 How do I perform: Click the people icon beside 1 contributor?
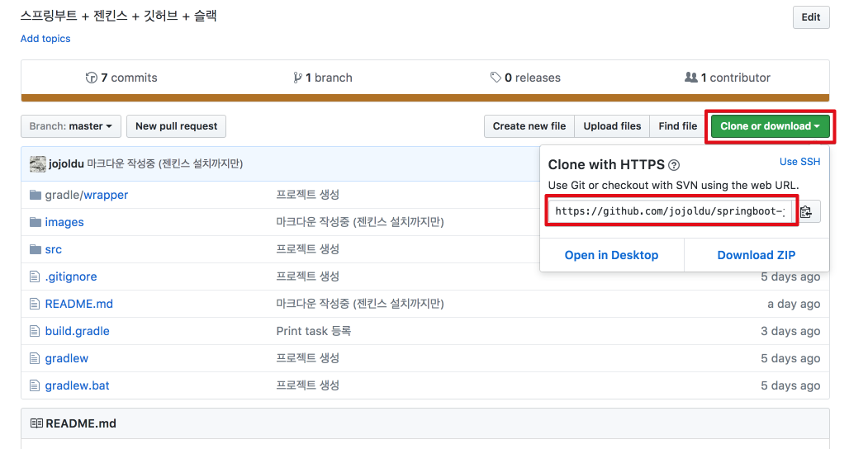click(691, 78)
